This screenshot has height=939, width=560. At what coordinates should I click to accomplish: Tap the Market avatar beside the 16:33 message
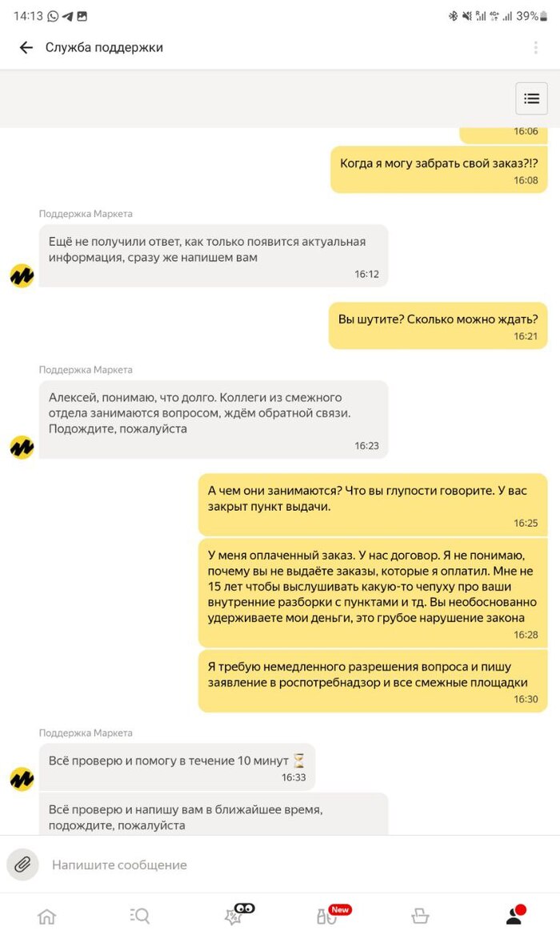(22, 779)
